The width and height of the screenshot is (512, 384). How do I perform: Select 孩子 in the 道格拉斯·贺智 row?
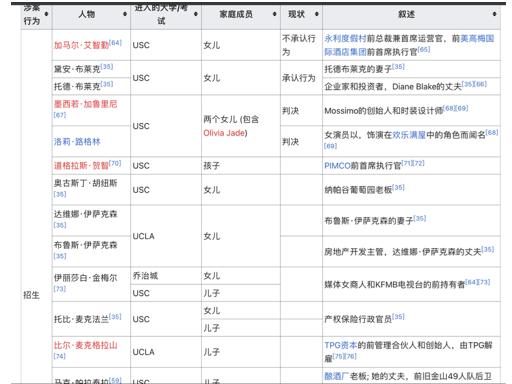tap(212, 166)
